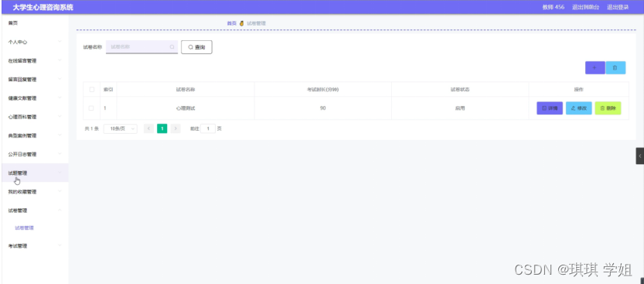Click the 共 1 条 total count
This screenshot has height=284, width=644.
(91, 128)
